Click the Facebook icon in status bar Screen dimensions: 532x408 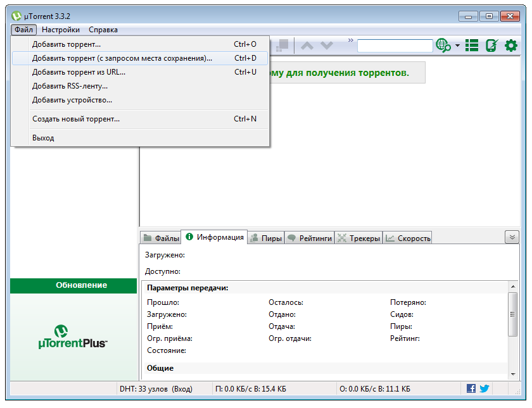point(471,388)
